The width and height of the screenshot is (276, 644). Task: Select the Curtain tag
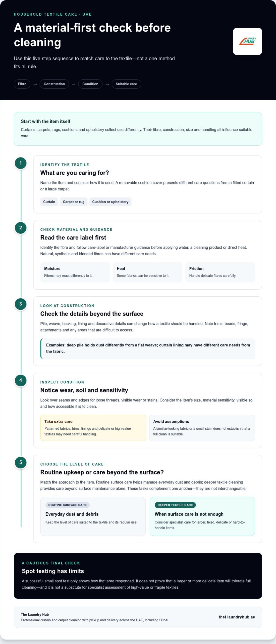click(49, 202)
